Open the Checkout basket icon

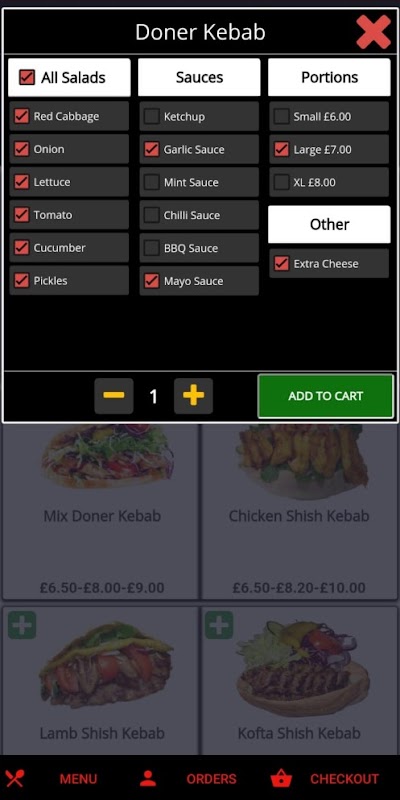281,779
